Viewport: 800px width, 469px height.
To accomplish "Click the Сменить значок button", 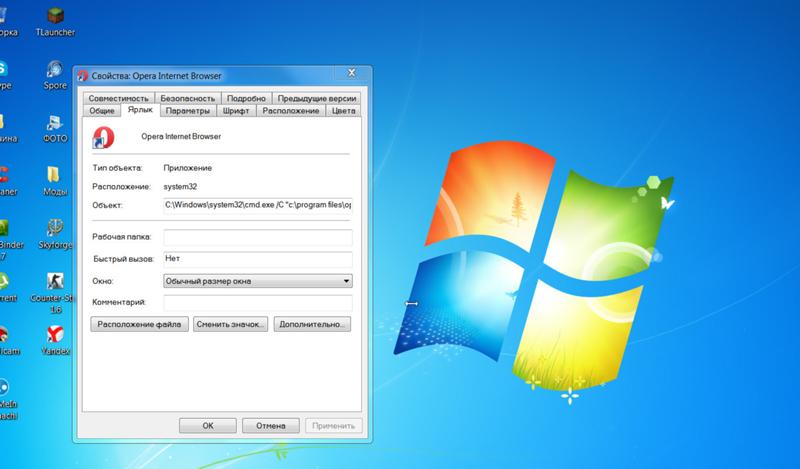I will click(230, 325).
